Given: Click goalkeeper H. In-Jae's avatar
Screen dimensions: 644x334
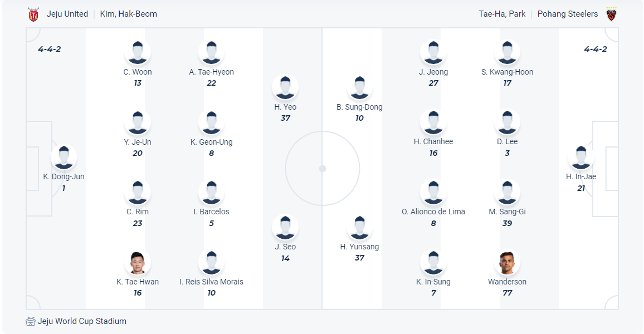Looking at the screenshot, I should click(x=581, y=158).
